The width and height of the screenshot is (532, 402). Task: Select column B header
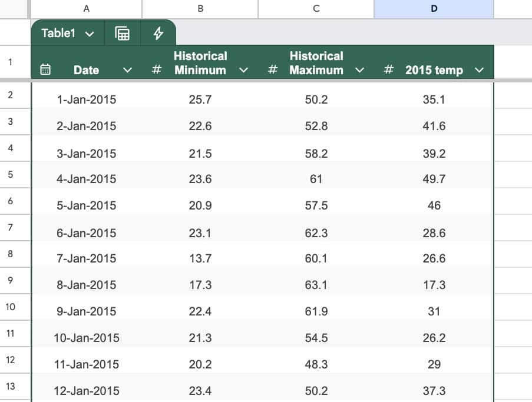(x=200, y=8)
